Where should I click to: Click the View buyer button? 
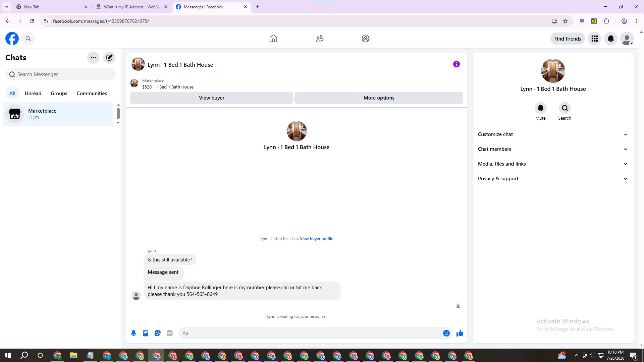pos(212,98)
